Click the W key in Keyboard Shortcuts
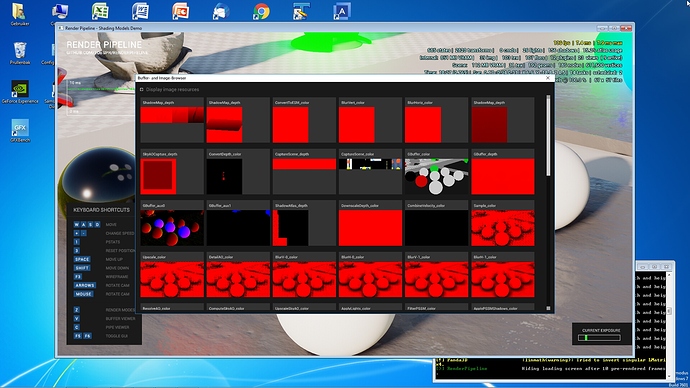Screen dimensions: 690x388 77,224
